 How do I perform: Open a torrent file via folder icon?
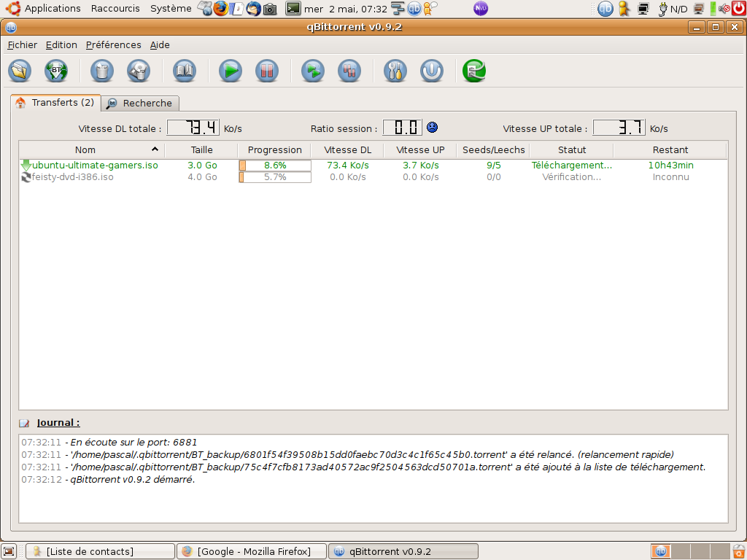pos(20,71)
